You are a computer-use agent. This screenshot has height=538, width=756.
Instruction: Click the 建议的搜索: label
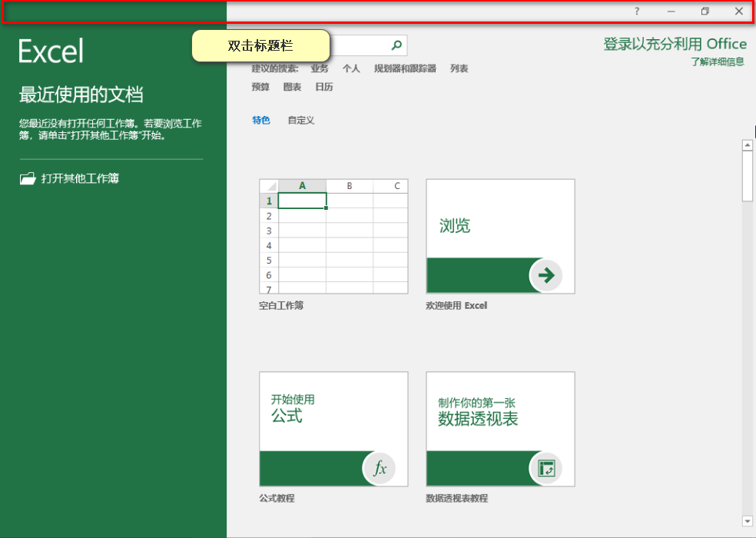point(275,68)
